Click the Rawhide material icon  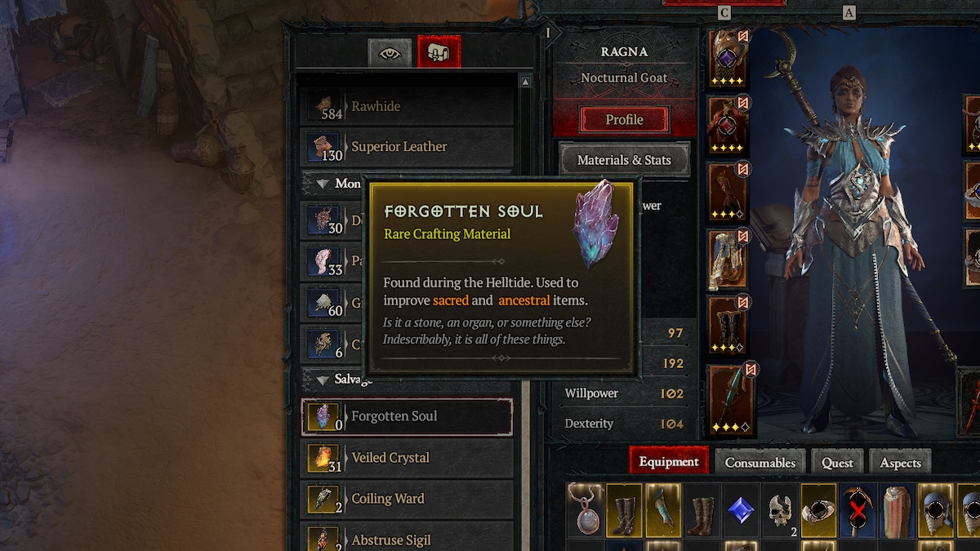325,106
